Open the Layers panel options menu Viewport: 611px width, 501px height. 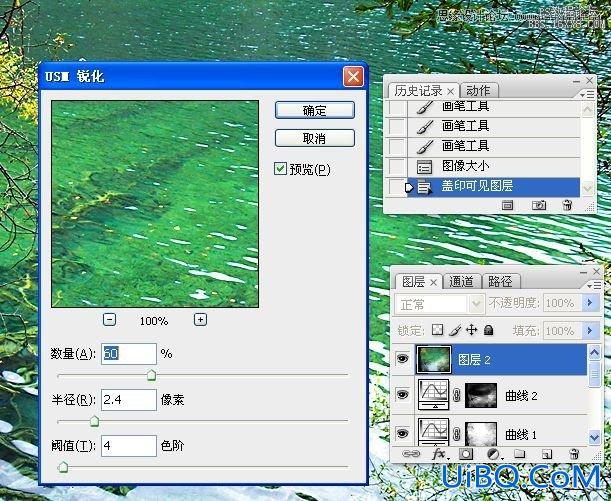[594, 286]
